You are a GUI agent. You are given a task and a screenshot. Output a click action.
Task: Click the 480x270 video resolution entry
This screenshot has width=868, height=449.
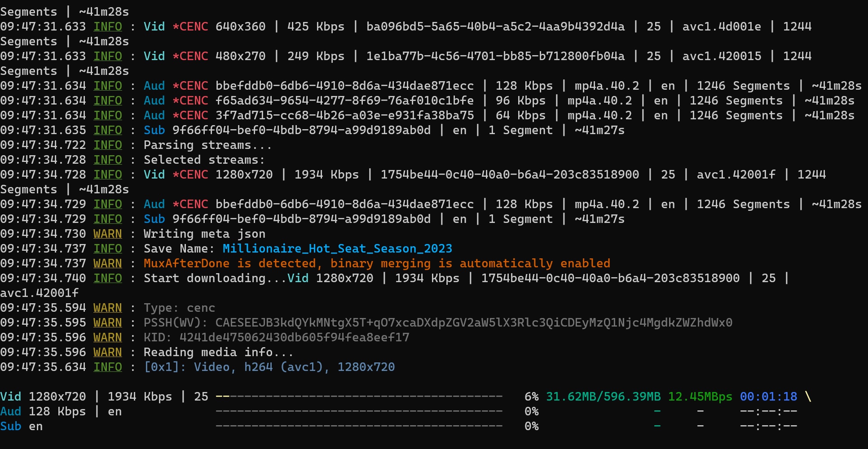click(240, 56)
